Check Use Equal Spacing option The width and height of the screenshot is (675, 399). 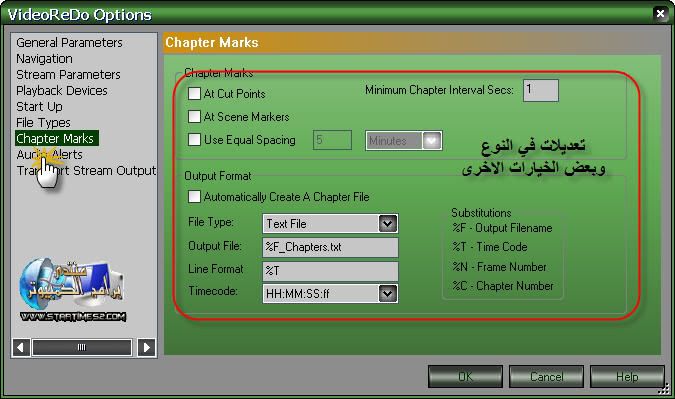[x=194, y=139]
